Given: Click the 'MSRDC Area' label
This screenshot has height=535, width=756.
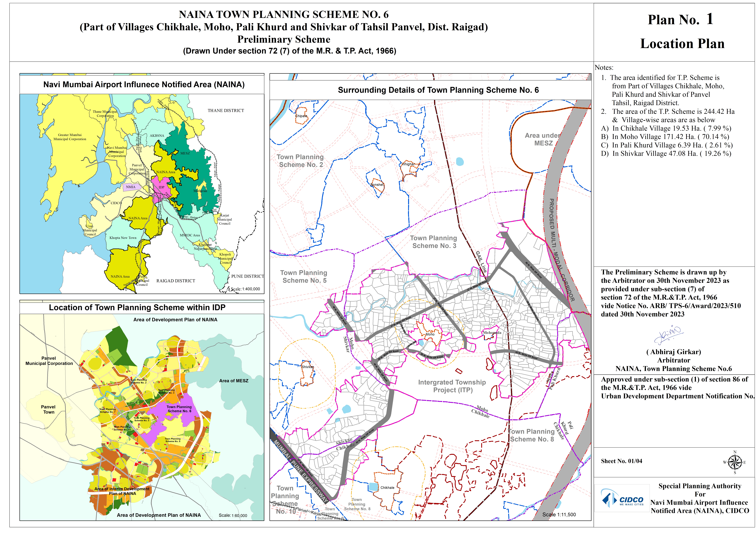Looking at the screenshot, I should (x=190, y=235).
